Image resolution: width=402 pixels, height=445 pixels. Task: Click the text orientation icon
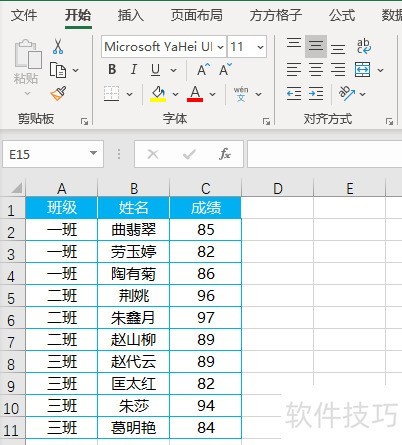[347, 94]
